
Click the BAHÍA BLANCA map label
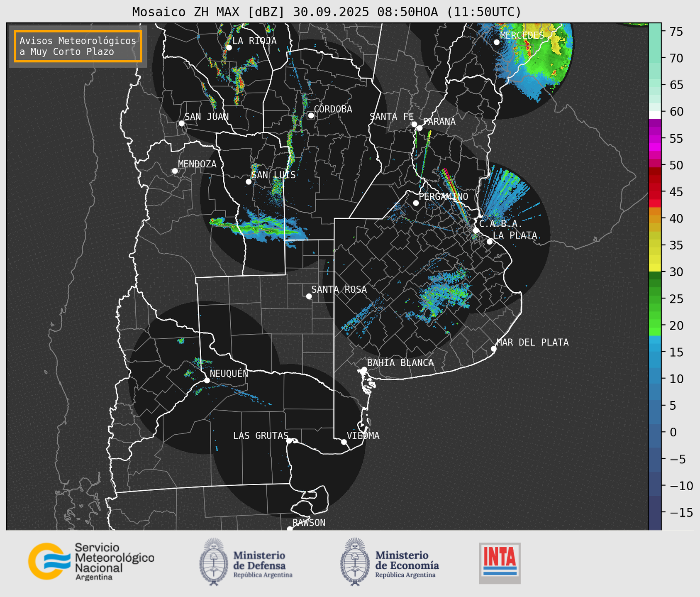click(400, 363)
